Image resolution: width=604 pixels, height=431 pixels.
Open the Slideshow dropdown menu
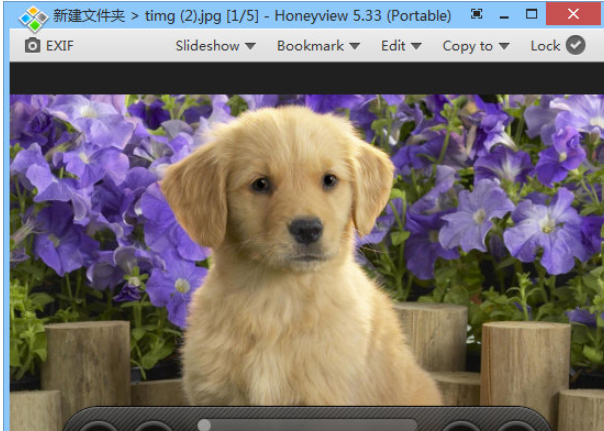tap(215, 46)
